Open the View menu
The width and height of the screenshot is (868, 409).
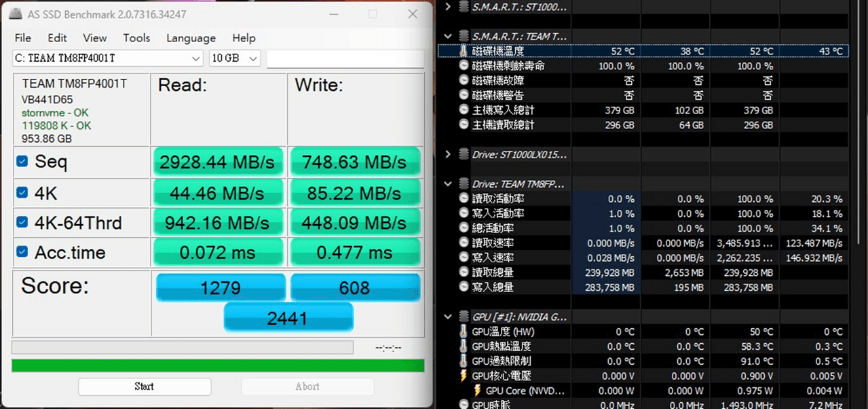pyautogui.click(x=95, y=37)
